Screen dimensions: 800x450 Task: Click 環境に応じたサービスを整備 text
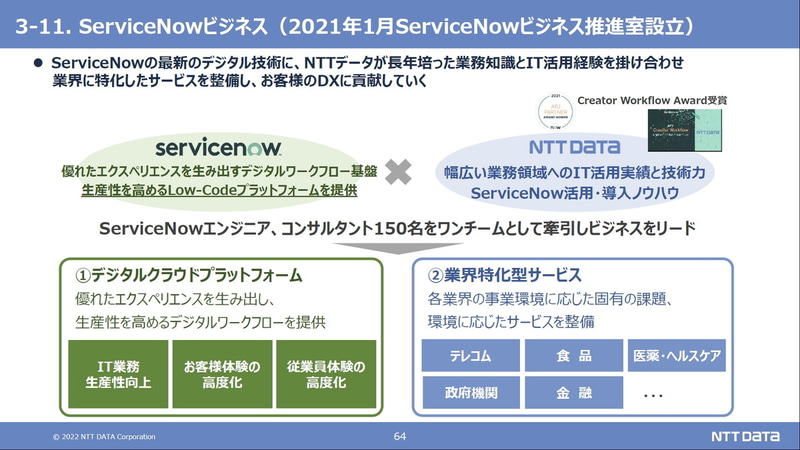click(511, 321)
